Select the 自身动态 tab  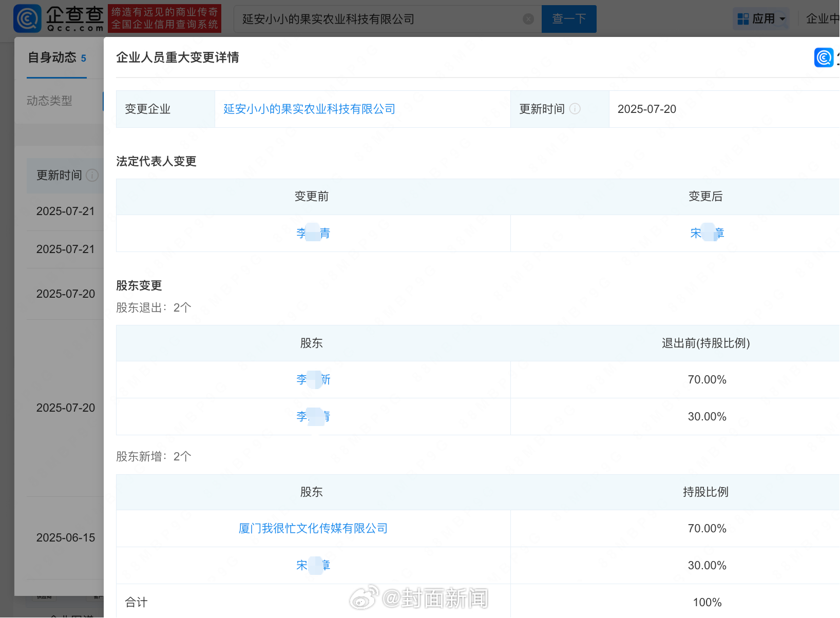tap(56, 57)
